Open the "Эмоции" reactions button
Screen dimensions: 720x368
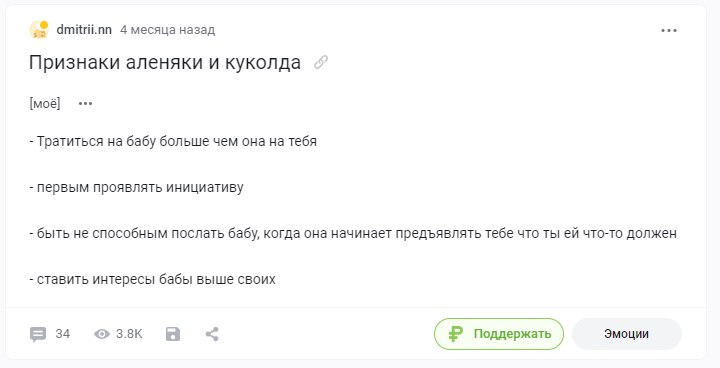pos(627,334)
